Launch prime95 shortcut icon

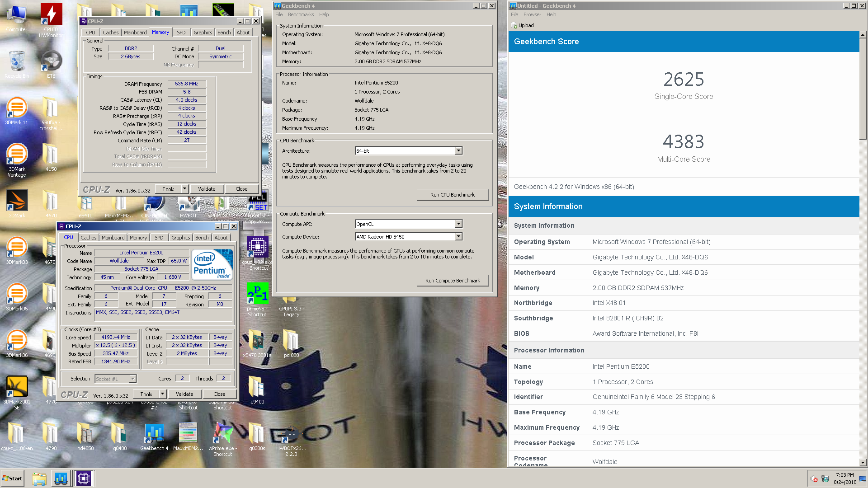[x=257, y=300]
